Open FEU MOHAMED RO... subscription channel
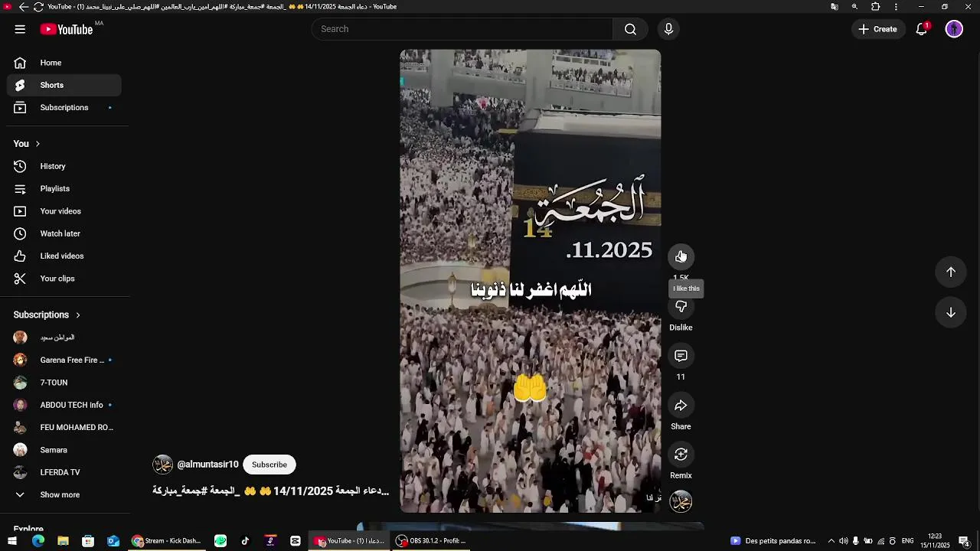 click(64, 428)
